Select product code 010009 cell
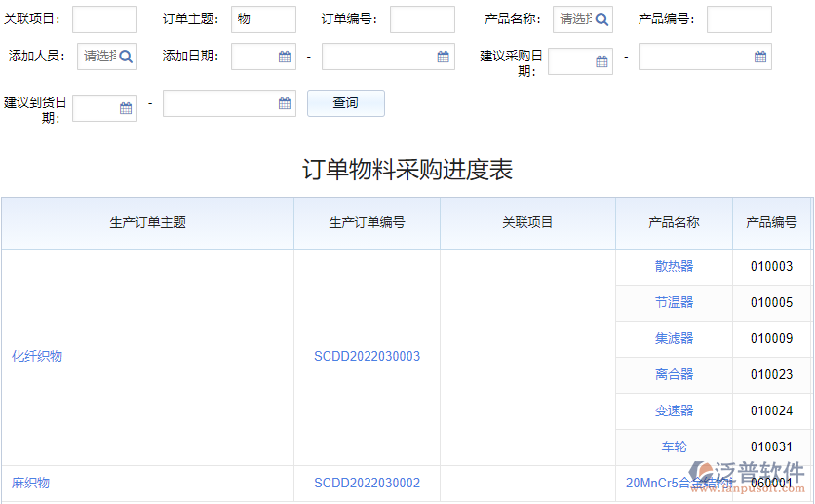Screen dimensions: 815x504 (x=772, y=339)
